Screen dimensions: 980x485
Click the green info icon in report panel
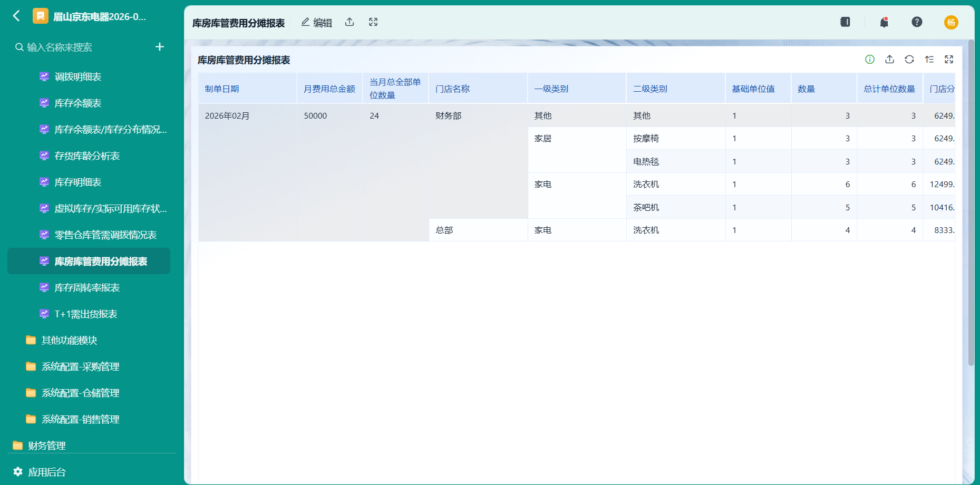click(x=870, y=60)
